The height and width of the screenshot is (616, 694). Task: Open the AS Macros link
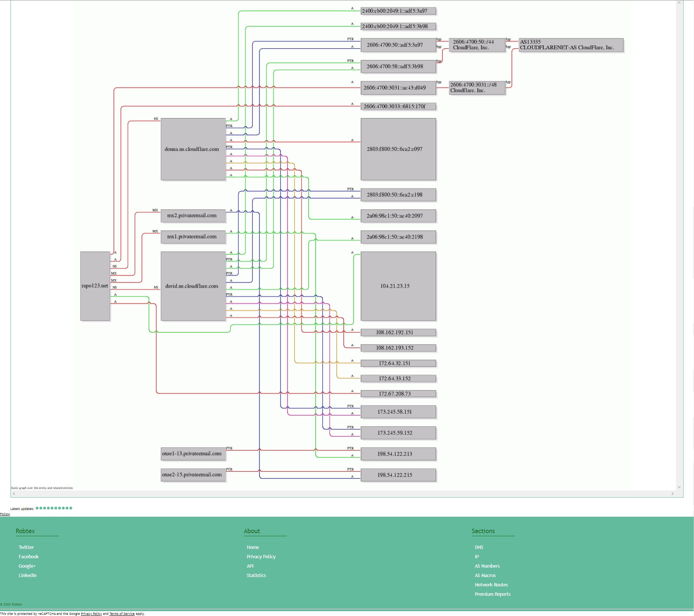[485, 576]
